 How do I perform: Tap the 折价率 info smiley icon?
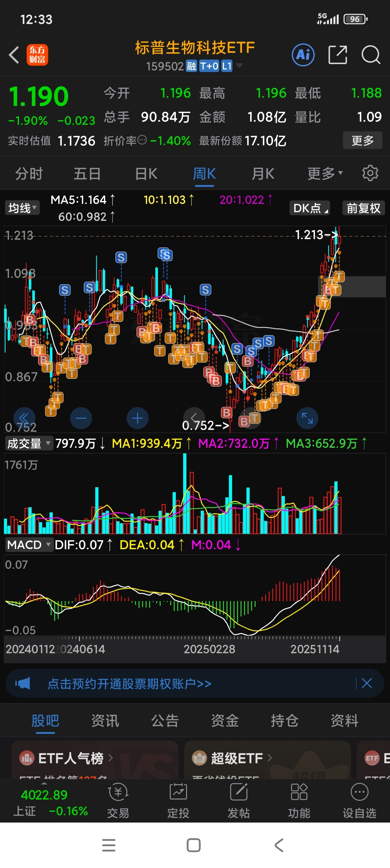tap(142, 140)
